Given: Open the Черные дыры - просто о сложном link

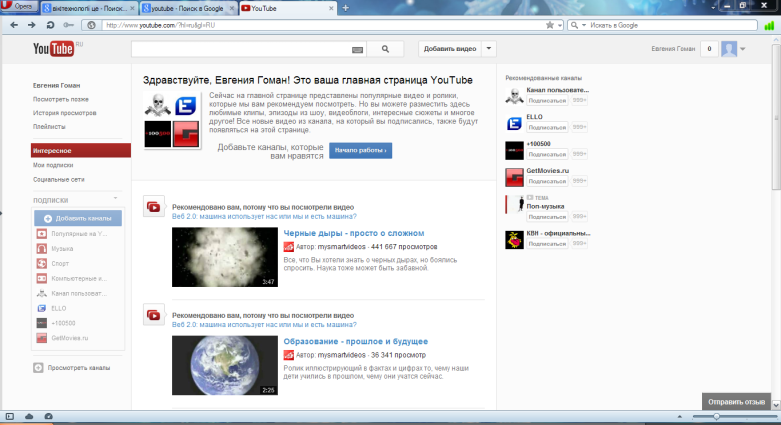Looking at the screenshot, I should pyautogui.click(x=354, y=233).
